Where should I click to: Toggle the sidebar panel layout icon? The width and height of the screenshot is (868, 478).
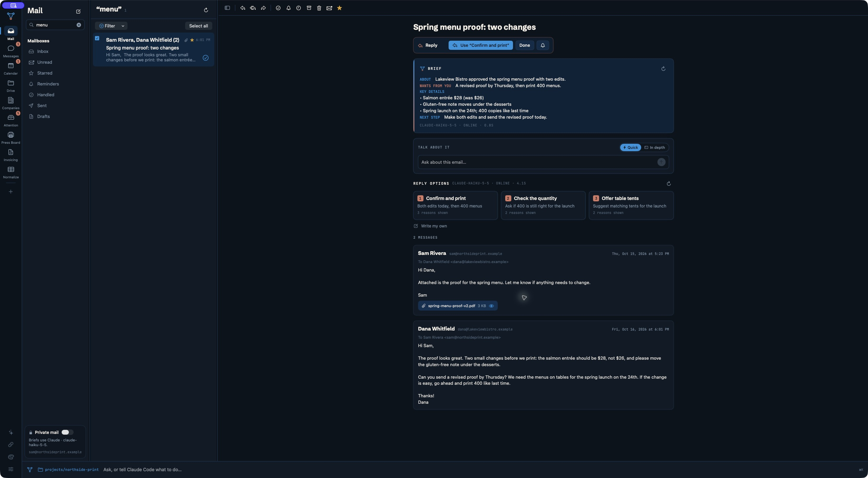(x=227, y=8)
